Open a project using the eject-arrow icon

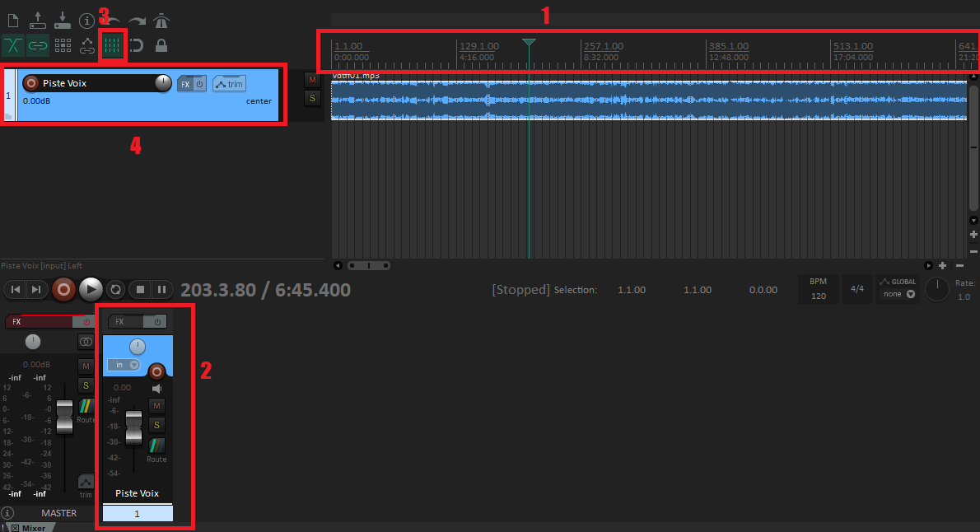click(x=37, y=21)
